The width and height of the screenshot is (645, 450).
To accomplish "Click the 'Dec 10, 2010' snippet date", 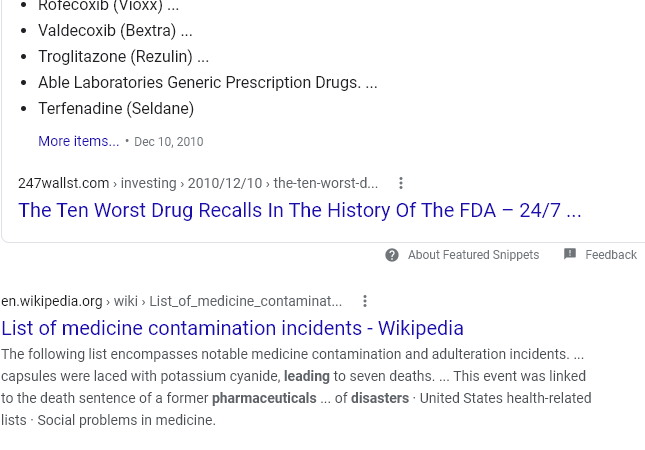I will point(169,142).
